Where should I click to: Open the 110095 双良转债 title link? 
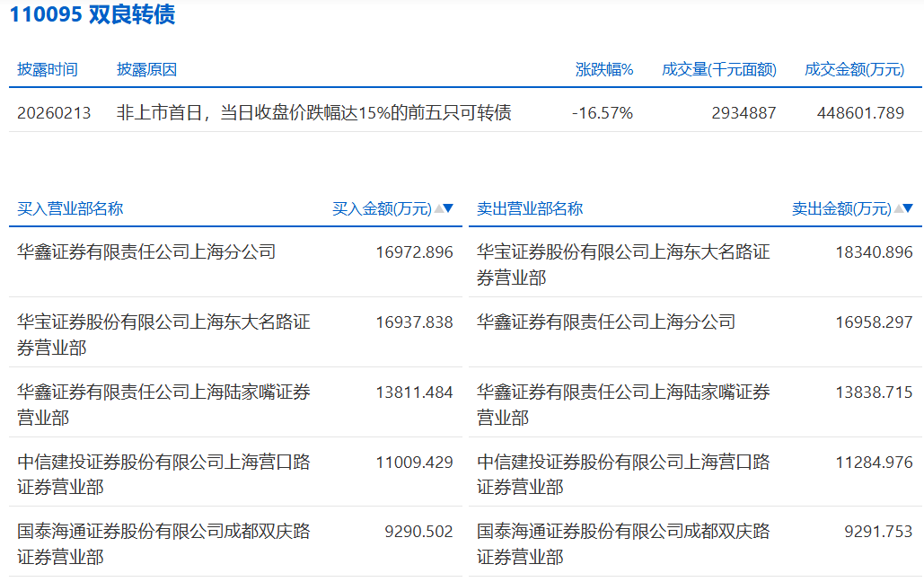(x=92, y=15)
